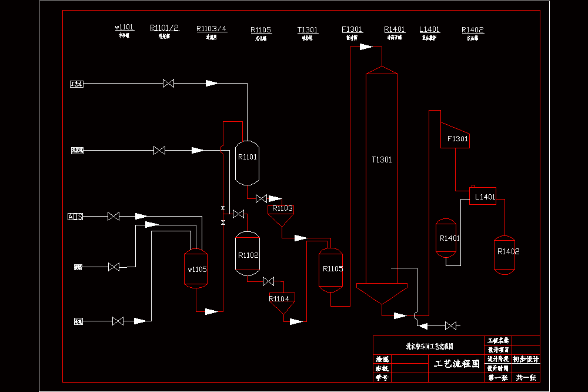Select the underlined L1401 legend heading at the top
Screen dimensions: 588x392
coord(429,29)
